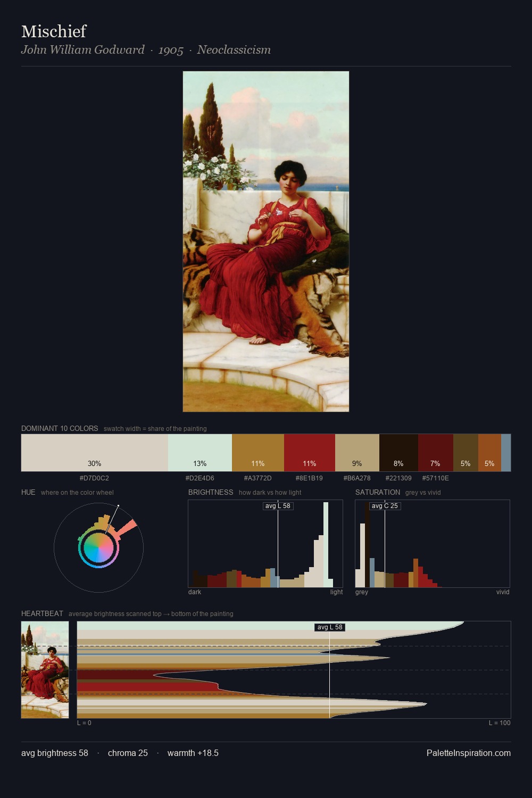532x798 pixels.
Task: Click the hue color wheel
Action: [98, 547]
